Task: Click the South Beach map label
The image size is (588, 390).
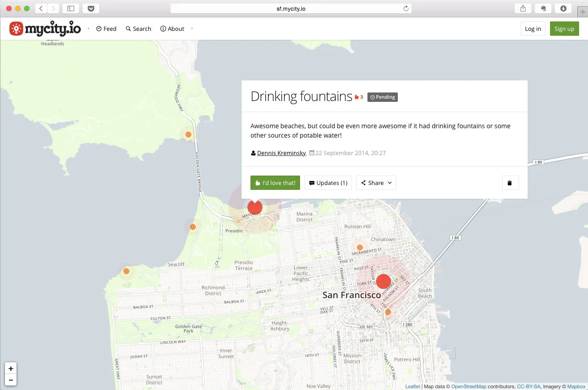Action: click(425, 293)
